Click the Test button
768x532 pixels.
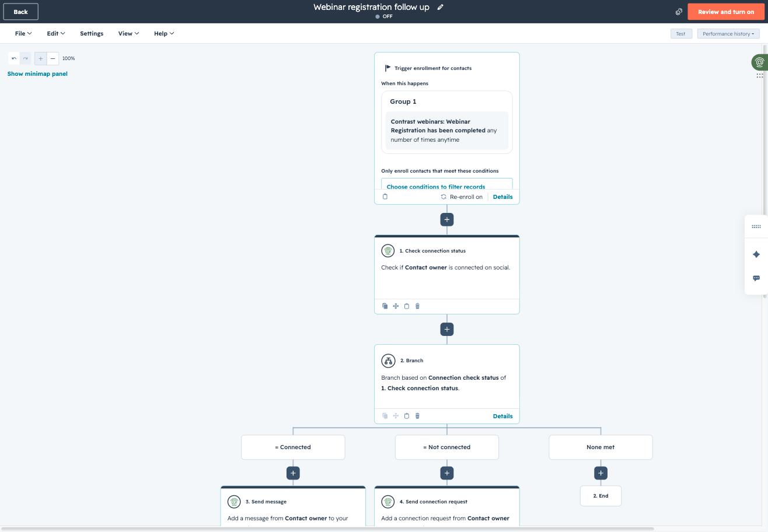[680, 34]
